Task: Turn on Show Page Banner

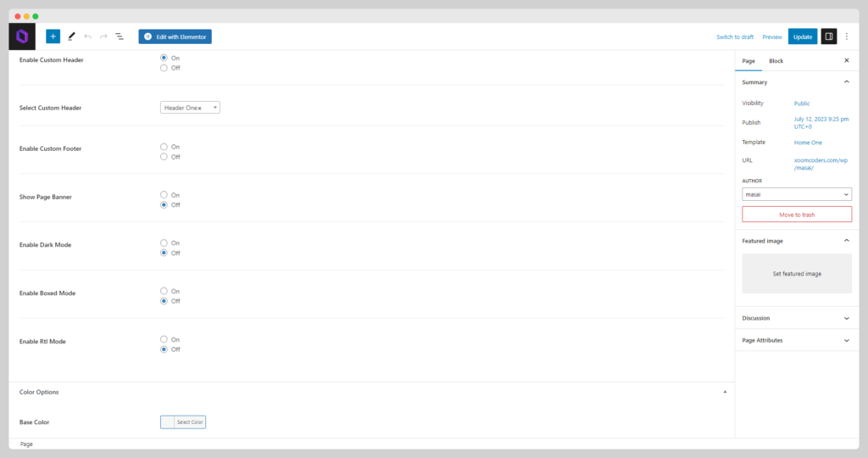Action: point(164,195)
